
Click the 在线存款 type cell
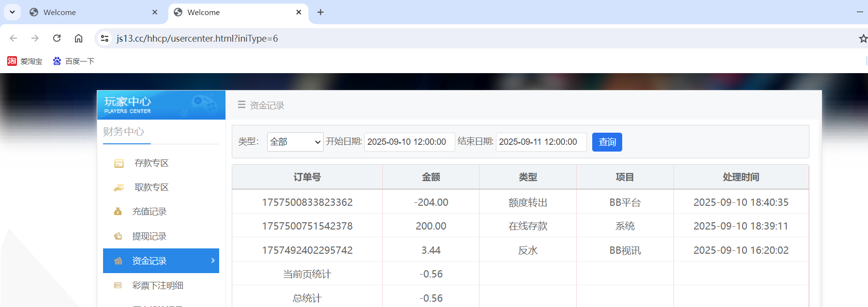coord(528,226)
